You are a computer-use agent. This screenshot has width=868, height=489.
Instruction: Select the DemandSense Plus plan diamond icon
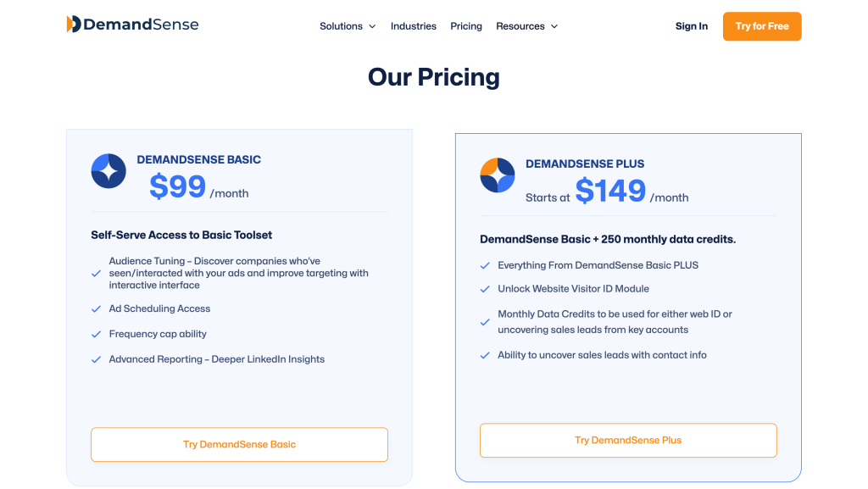point(498,175)
